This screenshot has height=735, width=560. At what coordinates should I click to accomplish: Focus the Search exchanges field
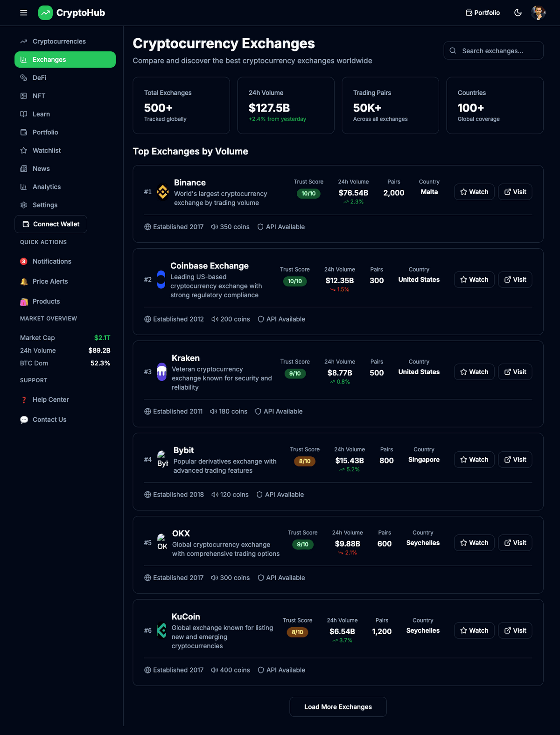pyautogui.click(x=493, y=51)
